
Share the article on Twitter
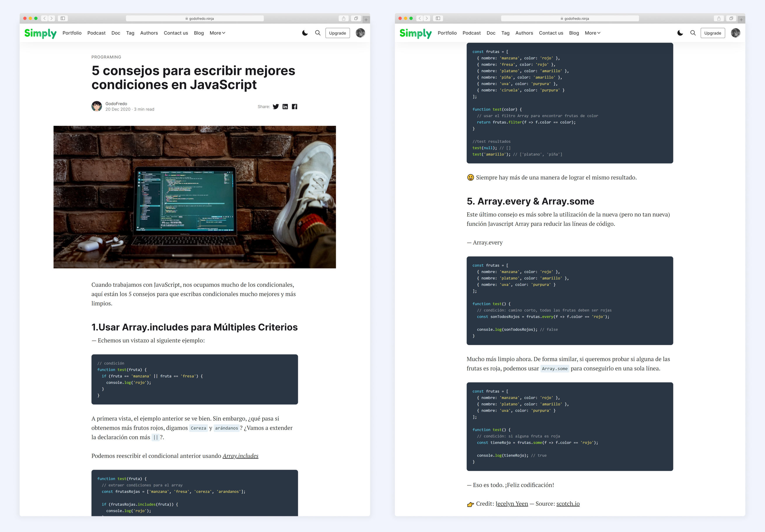275,106
